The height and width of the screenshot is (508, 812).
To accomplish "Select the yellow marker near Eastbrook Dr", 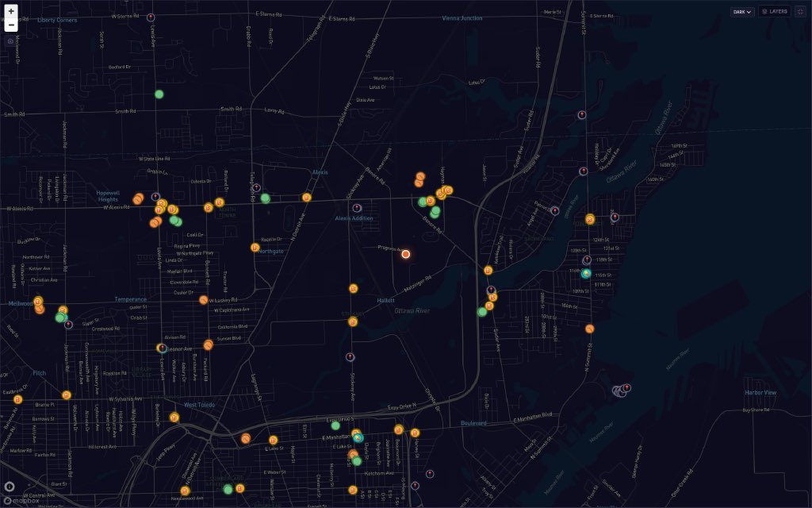I will coord(17,400).
